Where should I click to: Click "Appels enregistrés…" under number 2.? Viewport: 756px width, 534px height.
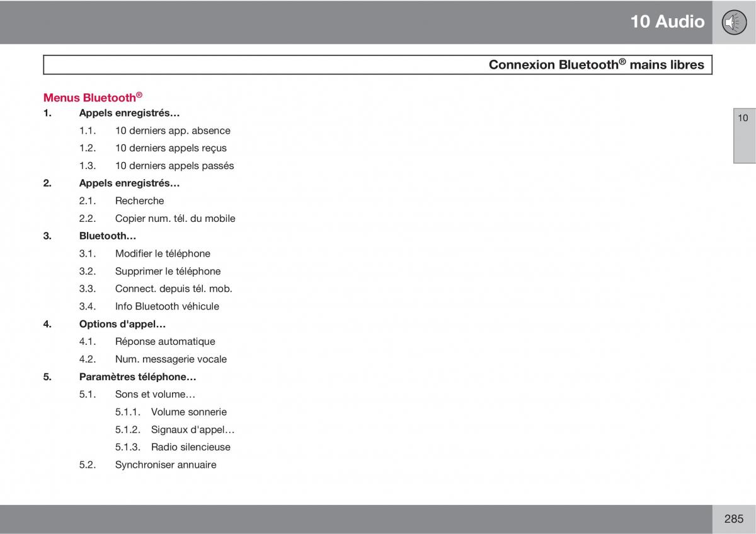pos(130,183)
